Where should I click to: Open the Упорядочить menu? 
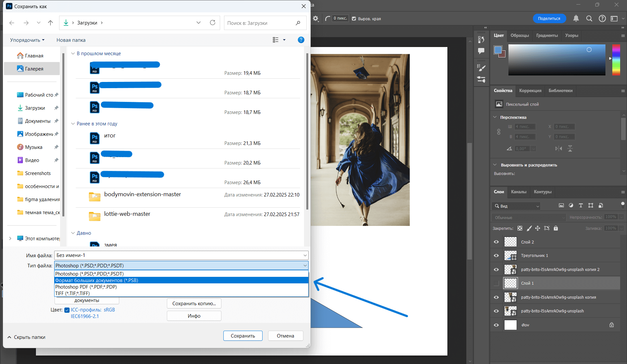point(27,40)
